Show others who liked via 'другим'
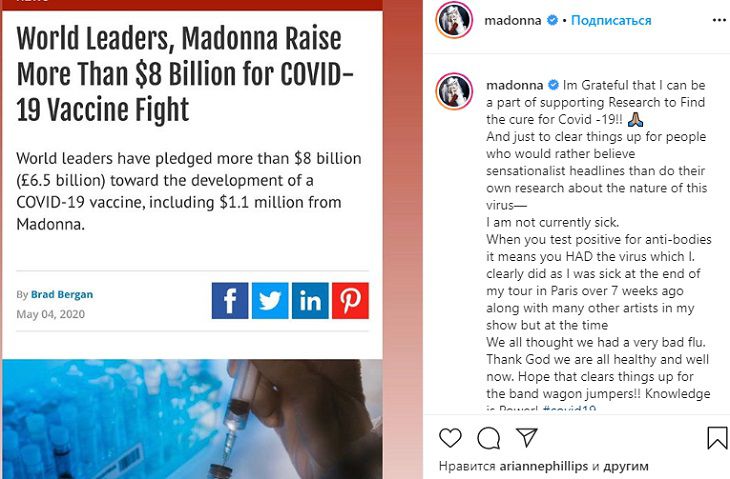Viewport: 730px width, 479px height. [x=626, y=466]
